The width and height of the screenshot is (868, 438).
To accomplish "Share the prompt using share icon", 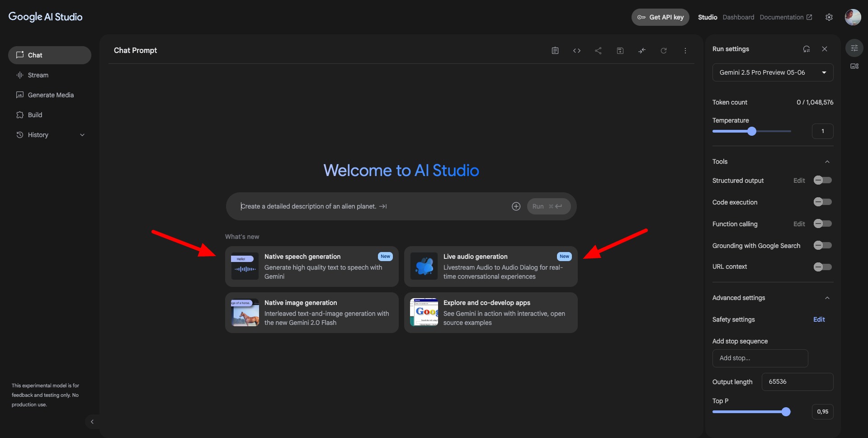I will (x=598, y=51).
